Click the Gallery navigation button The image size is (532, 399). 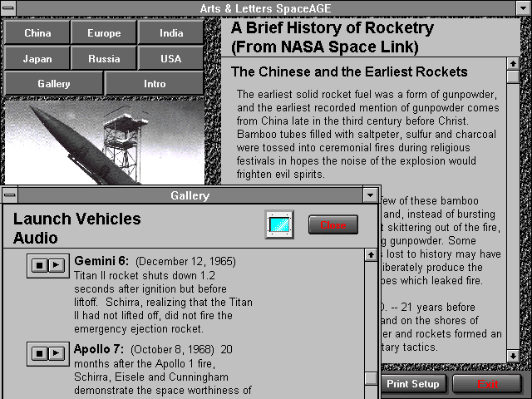point(53,83)
